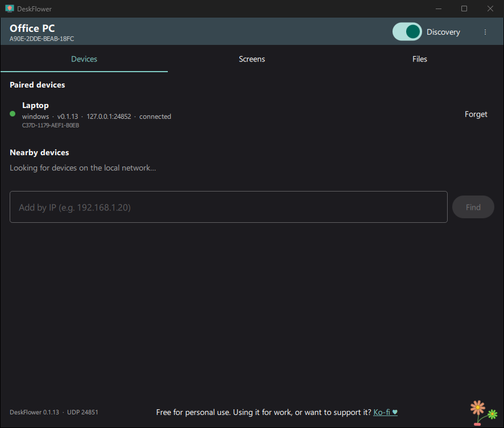Click the Paired devices heading
This screenshot has height=428, width=504.
point(38,85)
